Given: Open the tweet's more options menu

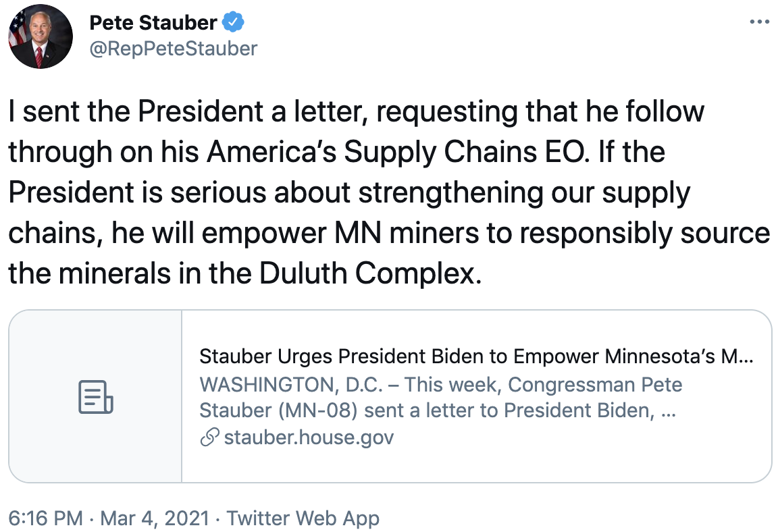Looking at the screenshot, I should [760, 22].
